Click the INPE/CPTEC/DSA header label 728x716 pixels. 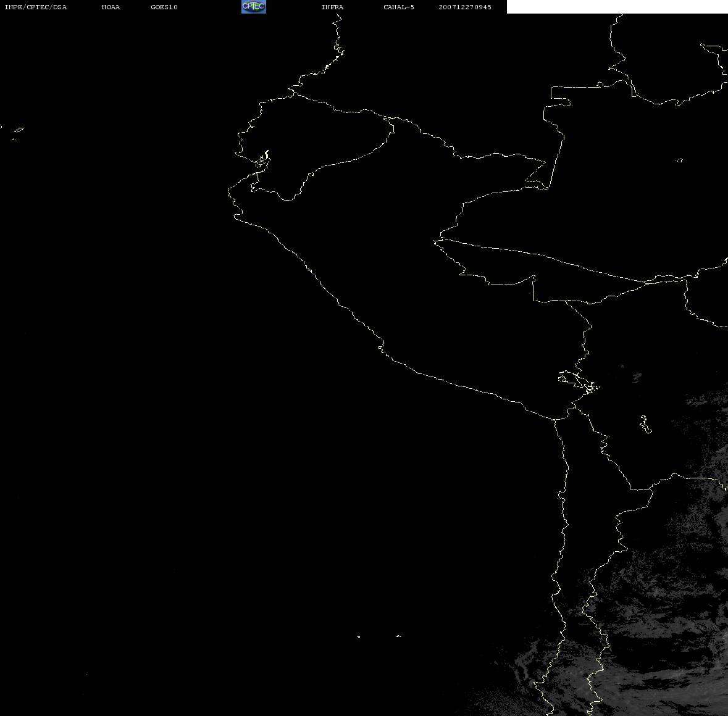[x=36, y=7]
